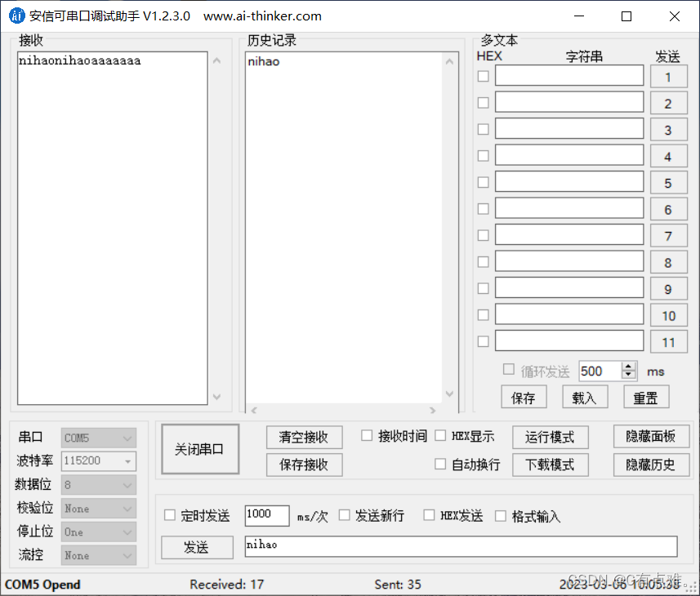The height and width of the screenshot is (596, 700).
Task: Open the 波特率 115200 dropdown
Action: [99, 461]
